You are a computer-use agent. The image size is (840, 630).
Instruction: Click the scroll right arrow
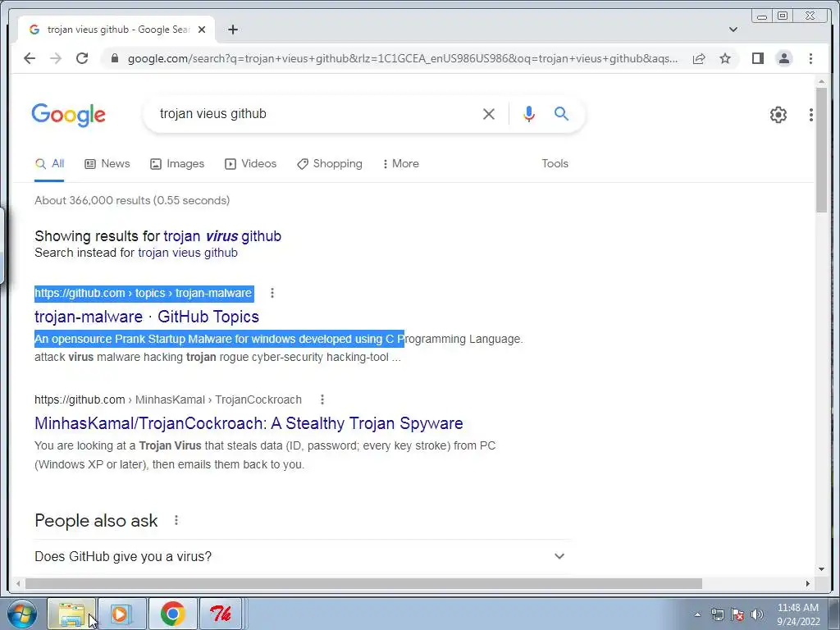pos(807,583)
